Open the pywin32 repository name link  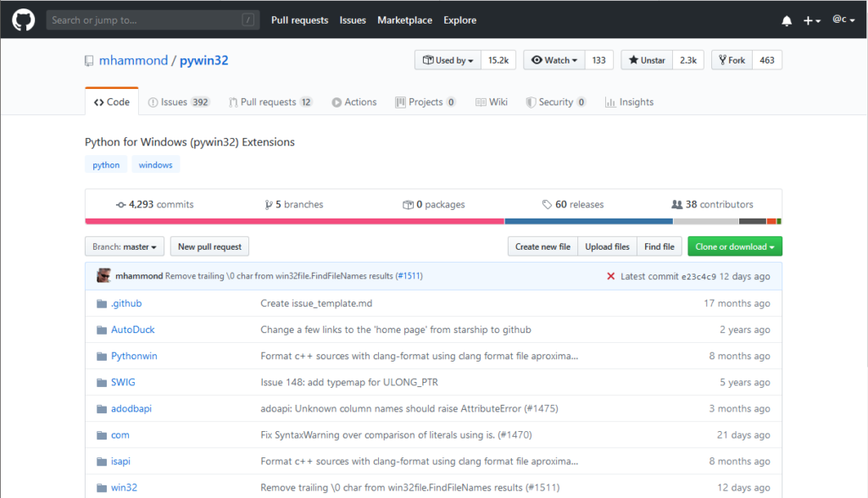click(x=203, y=60)
